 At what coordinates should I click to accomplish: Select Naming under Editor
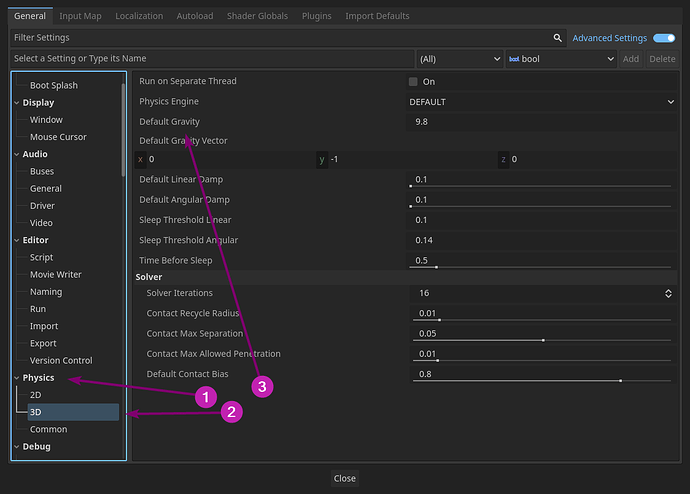click(x=46, y=292)
